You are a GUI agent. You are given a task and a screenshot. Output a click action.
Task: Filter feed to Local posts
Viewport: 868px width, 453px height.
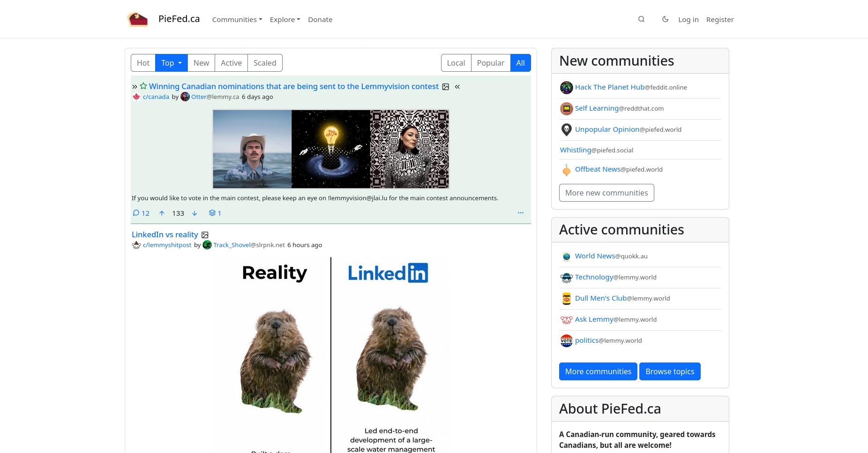456,63
